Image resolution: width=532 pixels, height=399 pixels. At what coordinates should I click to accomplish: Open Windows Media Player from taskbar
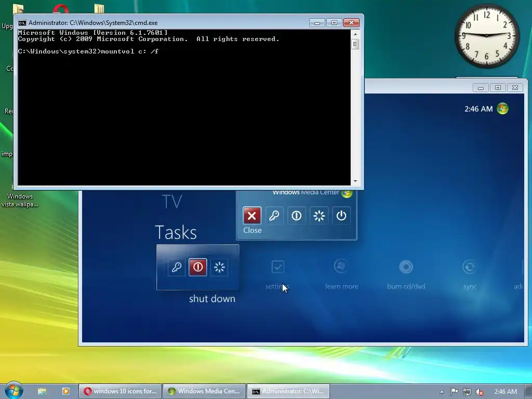click(x=66, y=391)
